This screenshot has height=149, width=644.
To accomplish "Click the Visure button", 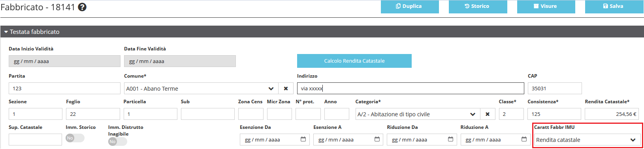I will tap(546, 7).
